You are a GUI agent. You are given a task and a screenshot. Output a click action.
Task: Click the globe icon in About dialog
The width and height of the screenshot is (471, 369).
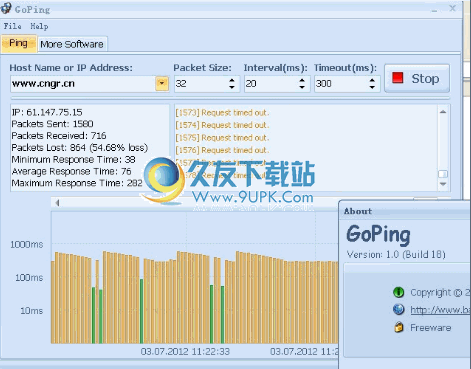[x=398, y=310]
